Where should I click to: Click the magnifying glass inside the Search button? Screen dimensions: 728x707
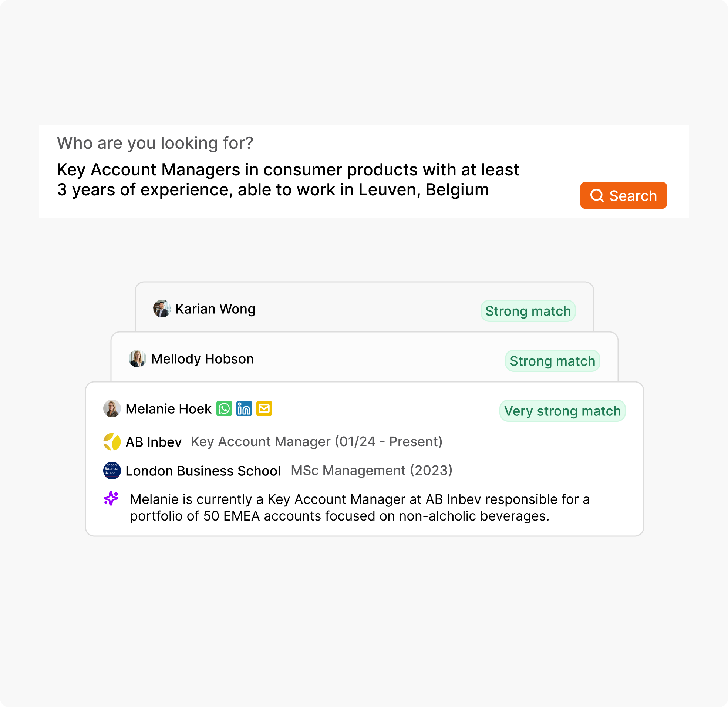(x=597, y=195)
